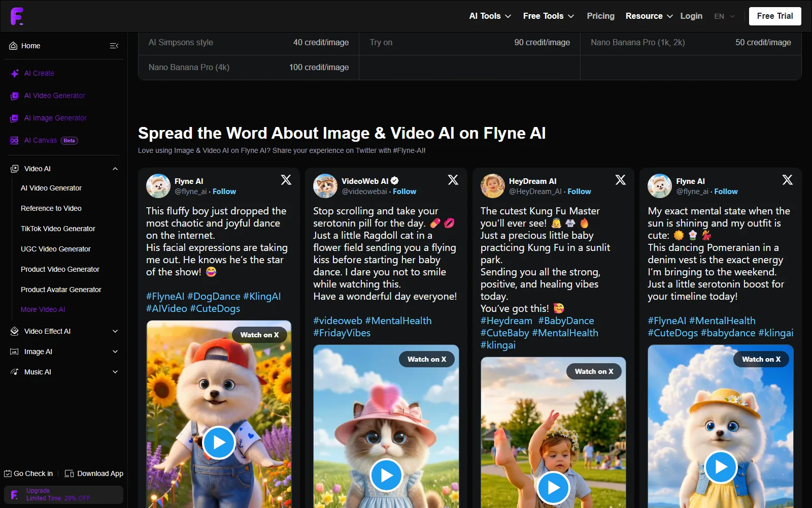Click the Music AI note icon
Viewport: 812px width, 508px height.
pos(15,372)
